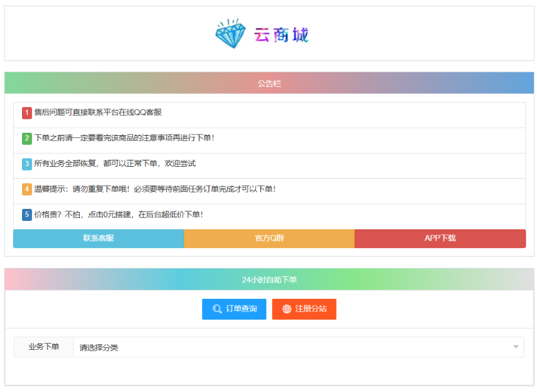This screenshot has width=537, height=392.
Task: Click the red numbered badge 1 icon
Action: click(x=26, y=113)
